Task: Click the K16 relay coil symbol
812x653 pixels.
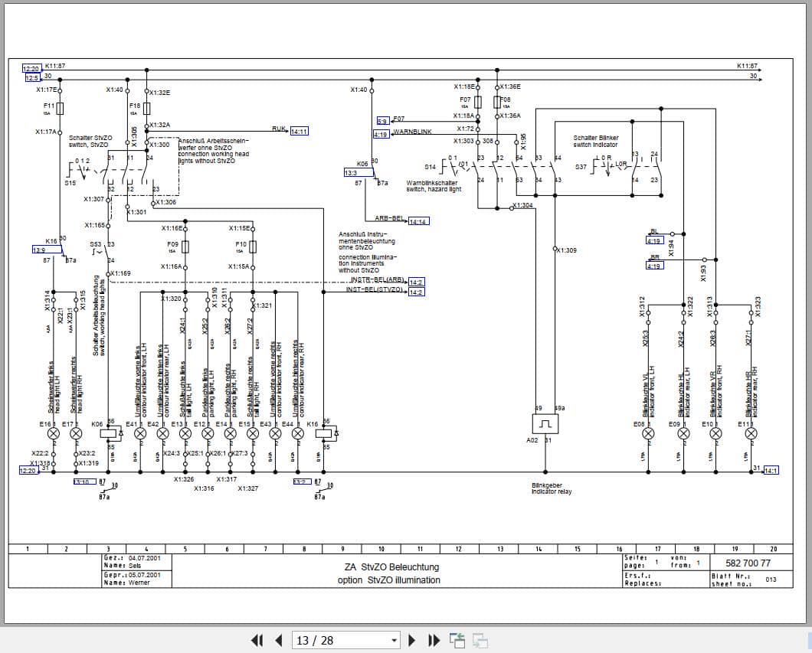Action: pos(325,433)
